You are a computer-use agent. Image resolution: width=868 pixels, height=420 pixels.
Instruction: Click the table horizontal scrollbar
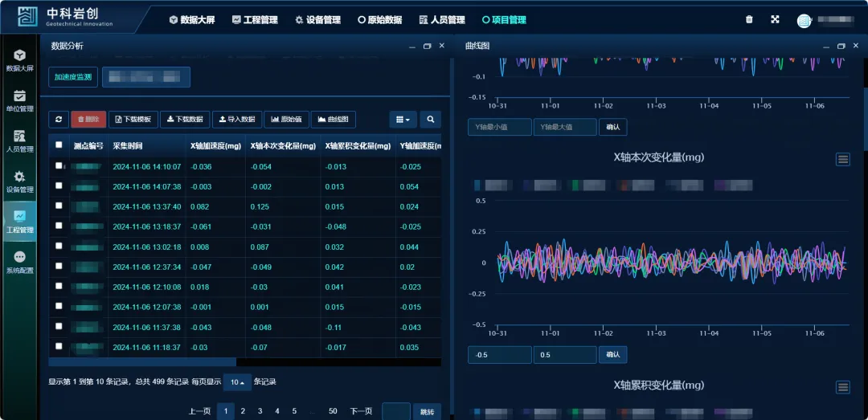pyautogui.click(x=142, y=362)
